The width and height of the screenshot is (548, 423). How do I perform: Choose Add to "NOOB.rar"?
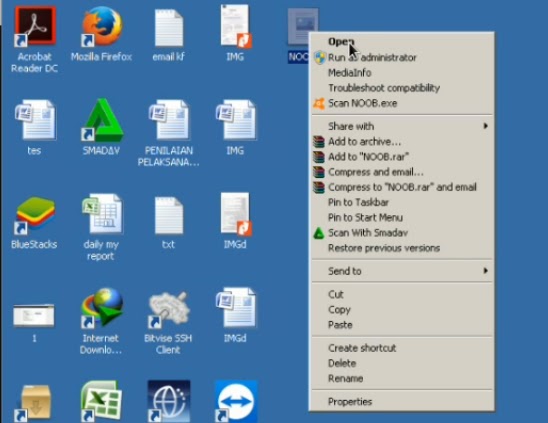pyautogui.click(x=402, y=157)
